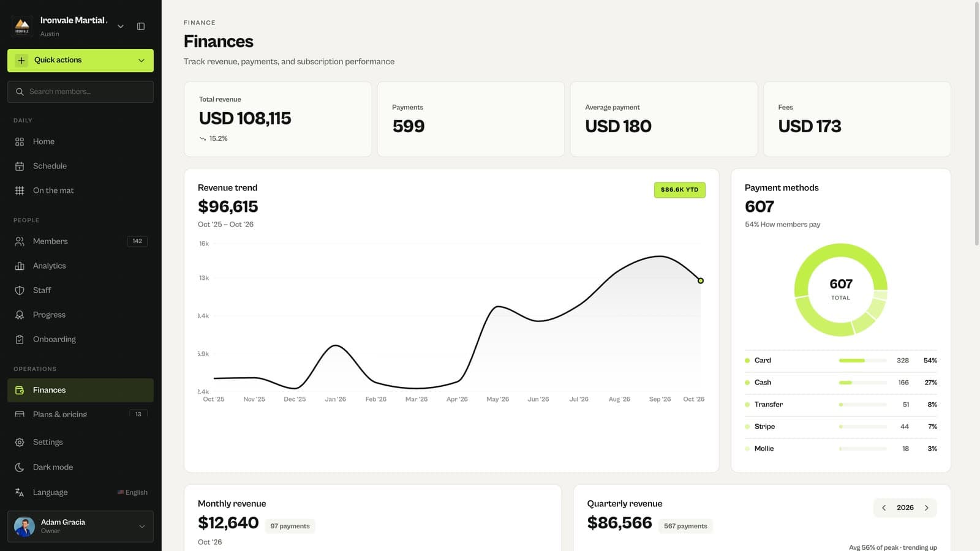980x551 pixels.
Task: Click the On the mat hash icon
Action: (20, 190)
